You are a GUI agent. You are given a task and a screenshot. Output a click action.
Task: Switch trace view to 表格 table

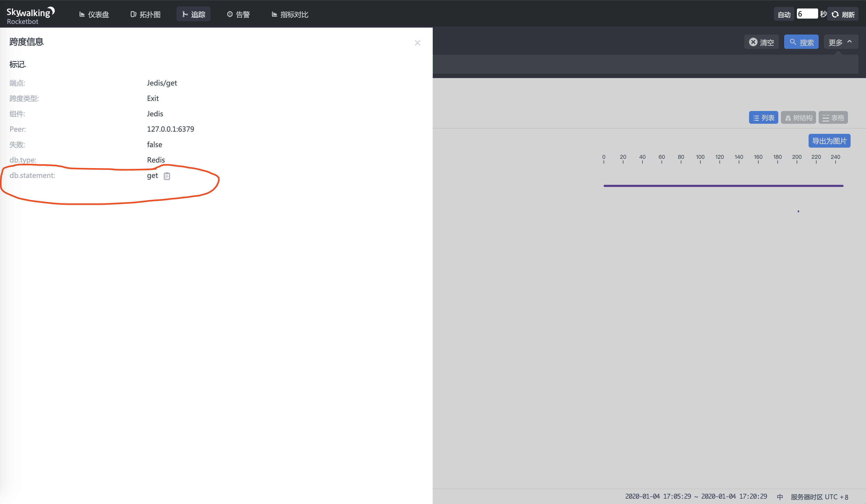833,118
